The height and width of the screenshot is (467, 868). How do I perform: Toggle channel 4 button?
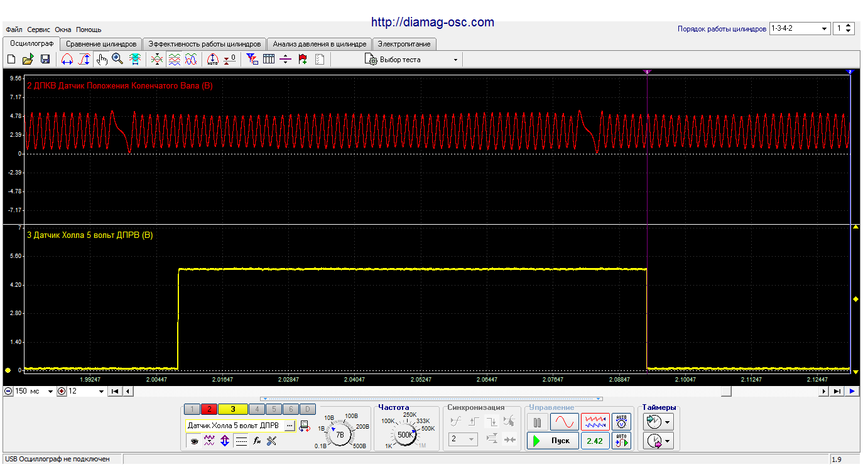pos(256,409)
